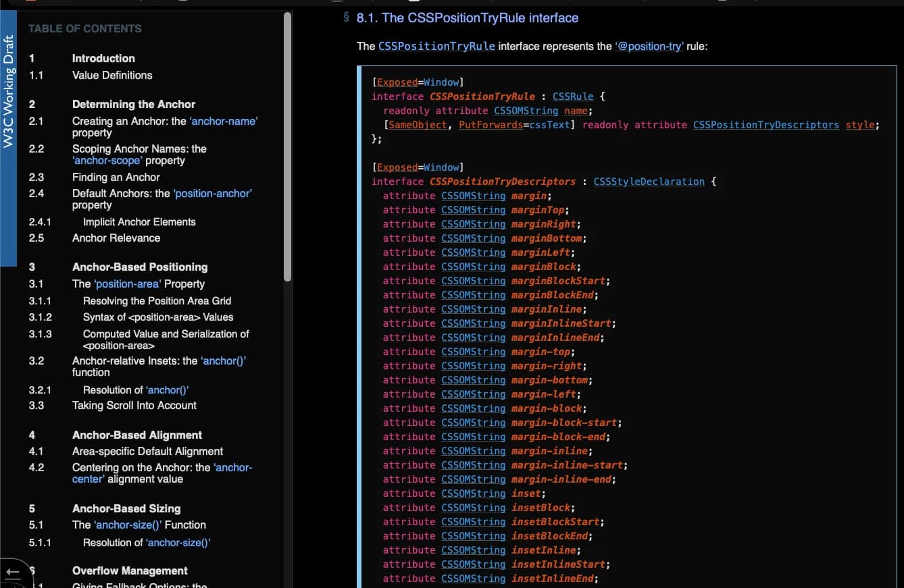The width and height of the screenshot is (904, 588).
Task: Go to 1.1 Value Definitions
Action: 112,75
